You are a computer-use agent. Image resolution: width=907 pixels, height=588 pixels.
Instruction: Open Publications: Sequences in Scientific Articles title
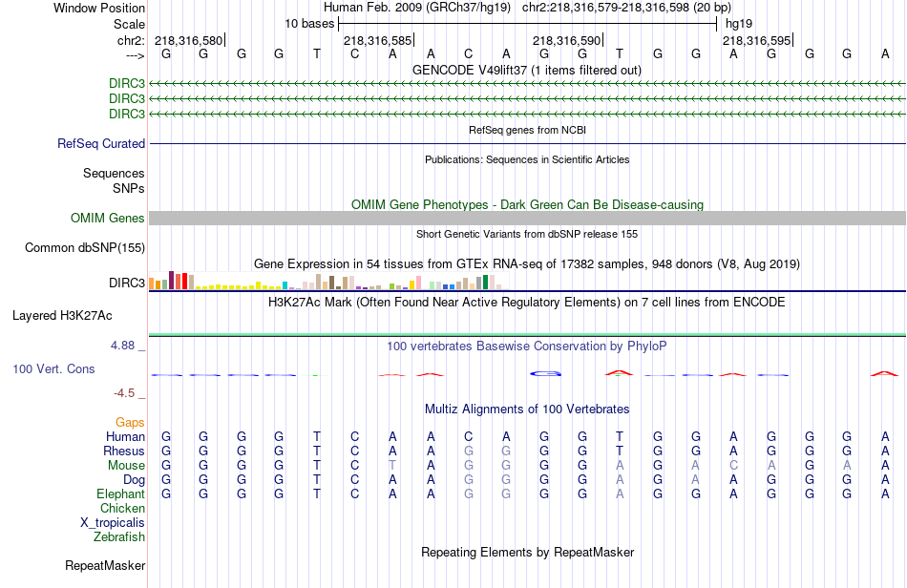pos(527,159)
